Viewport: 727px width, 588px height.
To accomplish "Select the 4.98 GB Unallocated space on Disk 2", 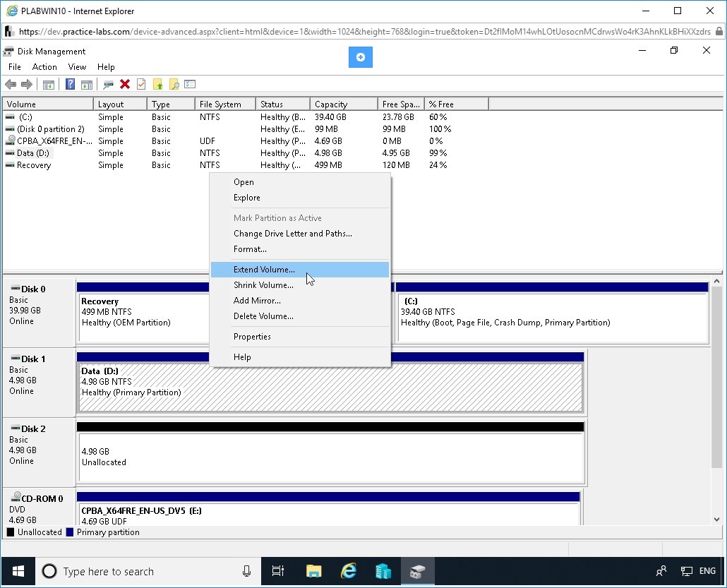I will click(331, 457).
